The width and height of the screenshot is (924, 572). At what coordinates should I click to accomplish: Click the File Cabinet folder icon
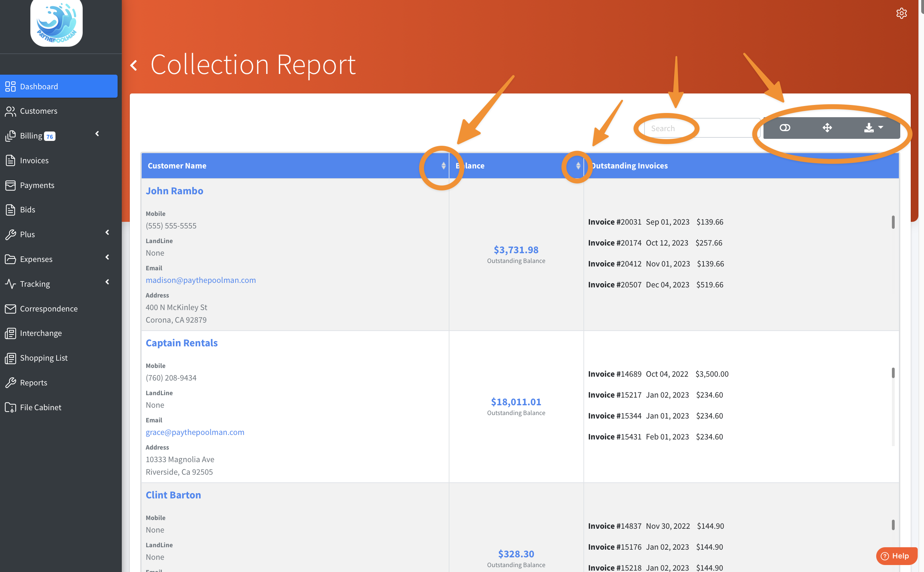10,407
